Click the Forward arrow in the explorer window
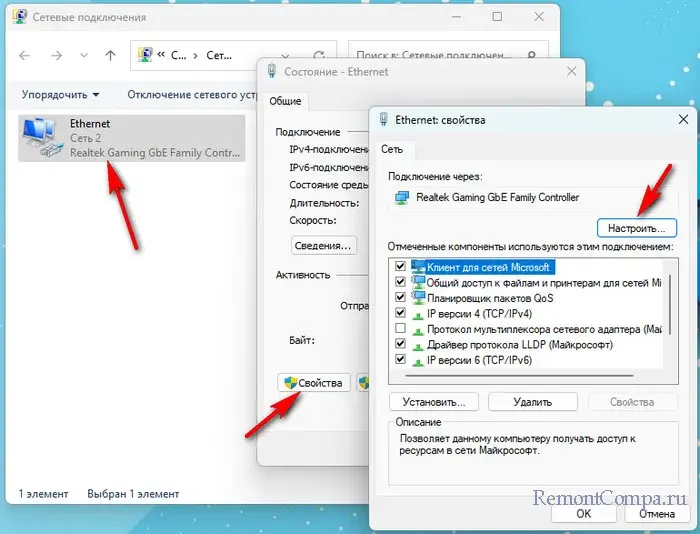This screenshot has width=700, height=534. click(56, 55)
